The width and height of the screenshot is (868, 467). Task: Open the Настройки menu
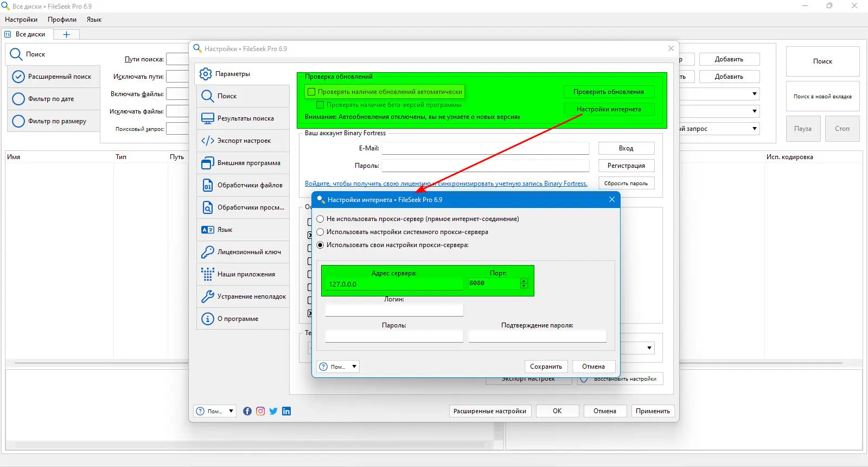click(x=21, y=20)
